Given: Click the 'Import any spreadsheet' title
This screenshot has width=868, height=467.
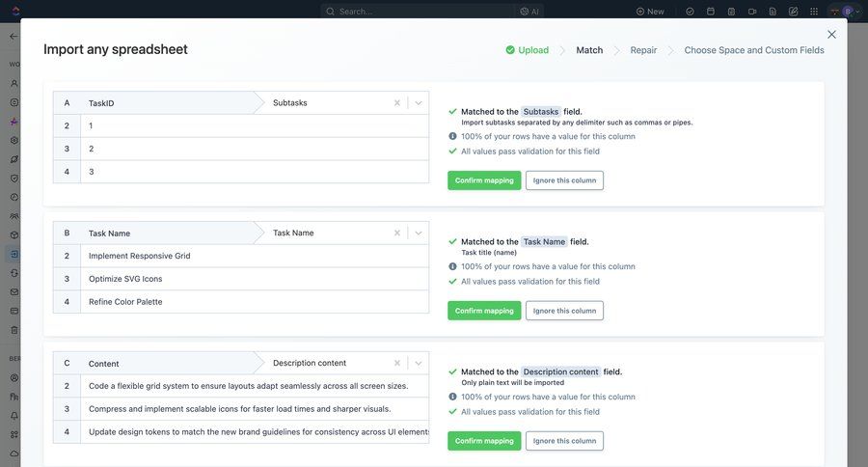Looking at the screenshot, I should (116, 49).
